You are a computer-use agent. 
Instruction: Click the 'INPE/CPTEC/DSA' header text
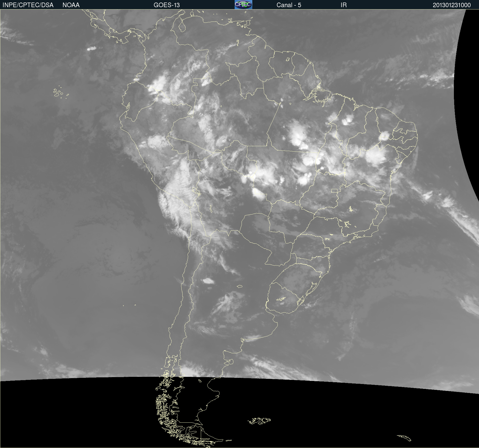pos(28,5)
